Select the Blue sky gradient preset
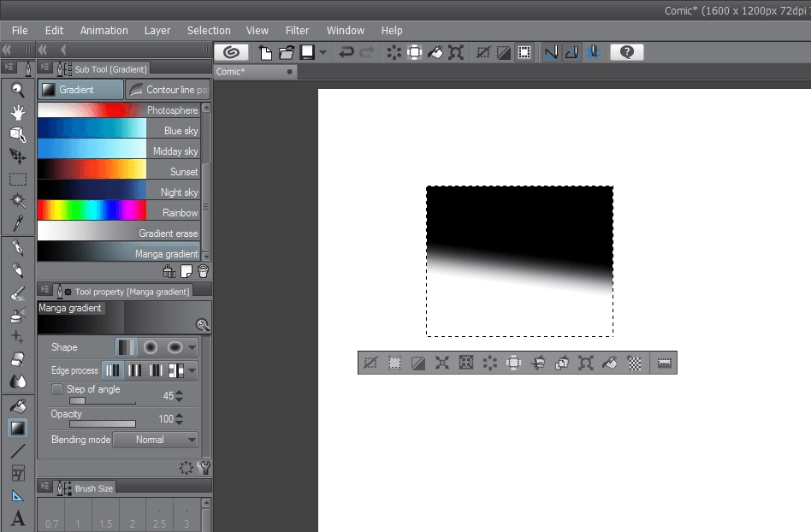Screen dimensions: 811x532 [118, 130]
